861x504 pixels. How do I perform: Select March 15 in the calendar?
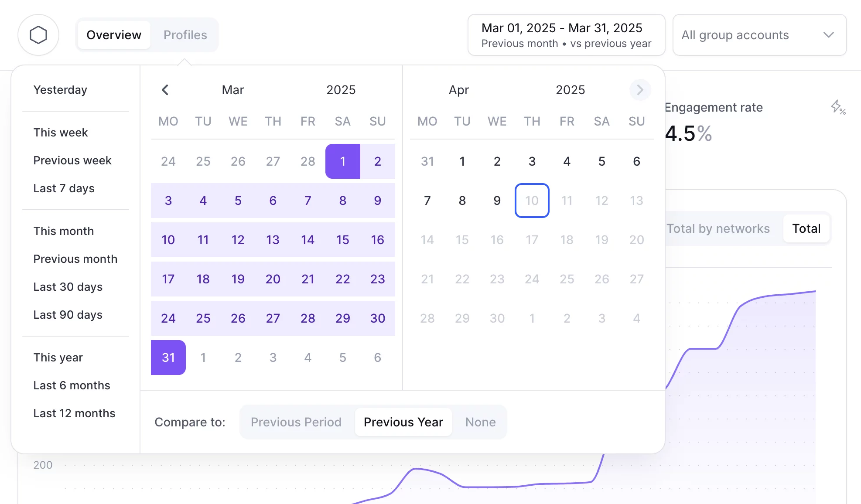coord(343,240)
